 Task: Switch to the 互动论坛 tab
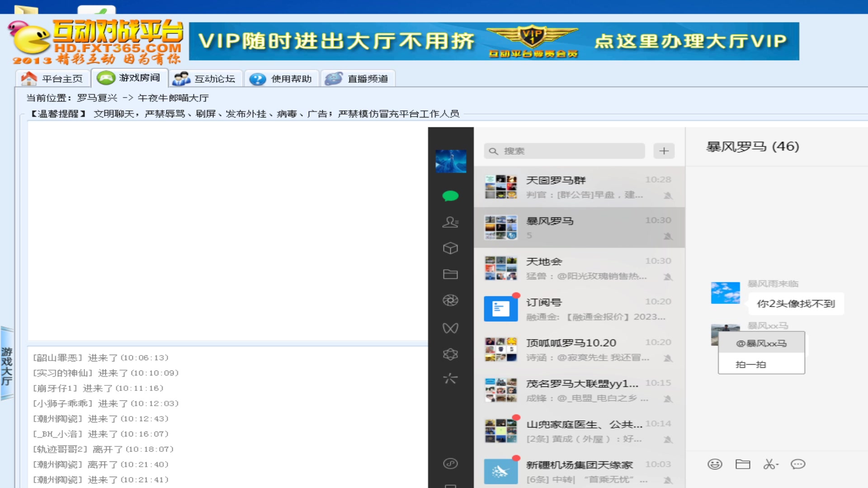[x=206, y=79]
